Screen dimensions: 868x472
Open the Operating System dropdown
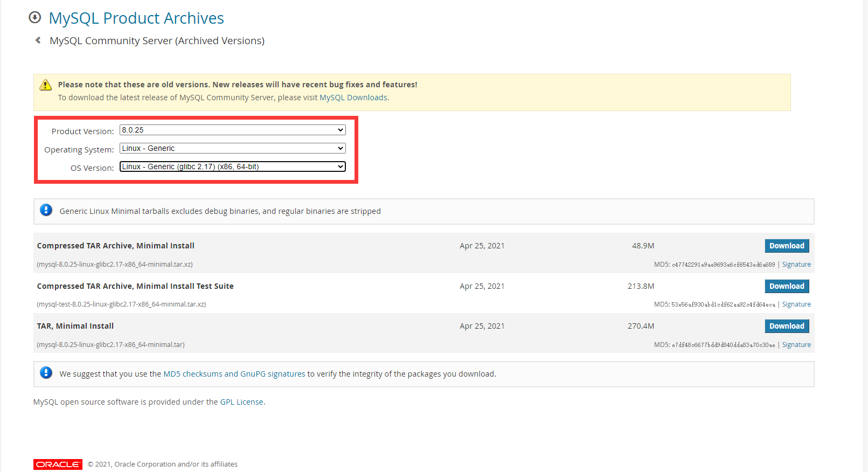(x=232, y=148)
